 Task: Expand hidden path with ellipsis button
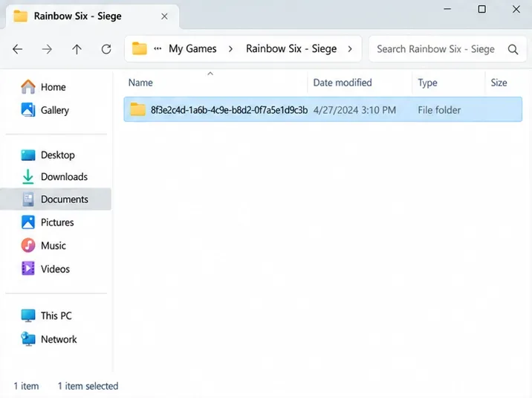click(158, 48)
